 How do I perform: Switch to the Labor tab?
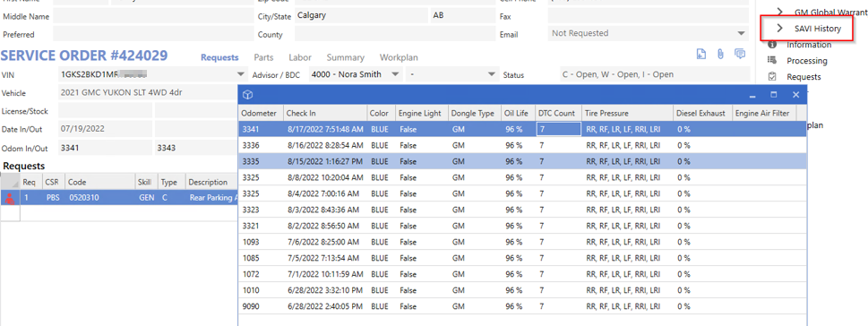[x=299, y=57]
